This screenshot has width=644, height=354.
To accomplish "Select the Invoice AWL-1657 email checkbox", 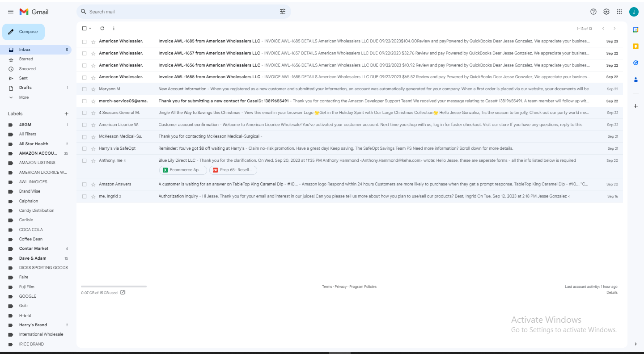I will click(x=84, y=54).
